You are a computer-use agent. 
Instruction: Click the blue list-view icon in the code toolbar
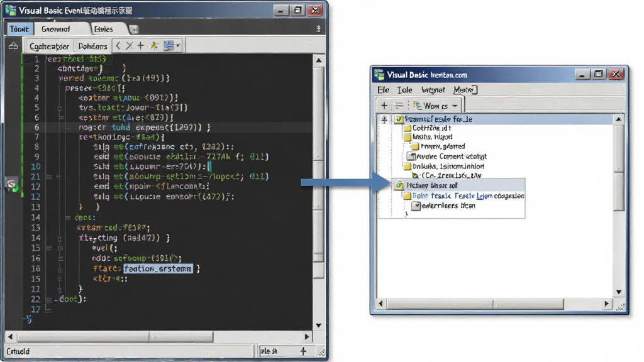[x=169, y=45]
